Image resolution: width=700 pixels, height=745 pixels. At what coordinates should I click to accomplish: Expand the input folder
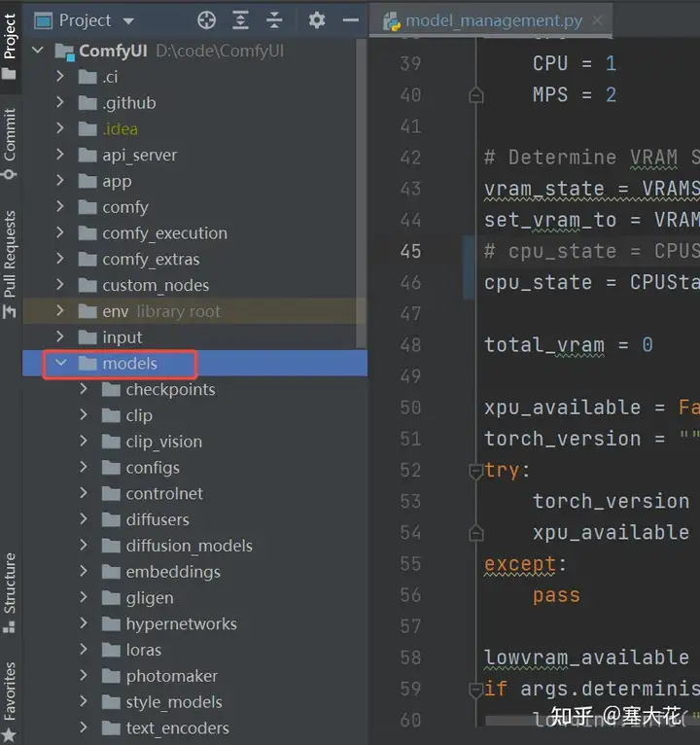(x=60, y=337)
